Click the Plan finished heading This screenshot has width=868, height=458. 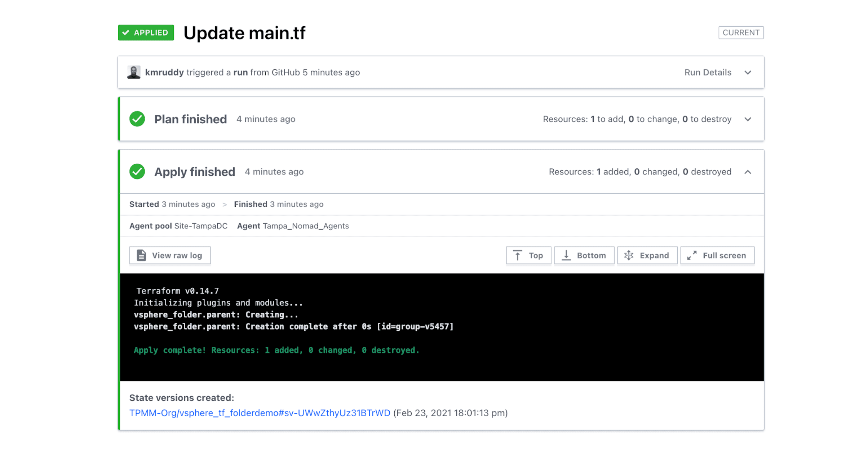point(190,119)
